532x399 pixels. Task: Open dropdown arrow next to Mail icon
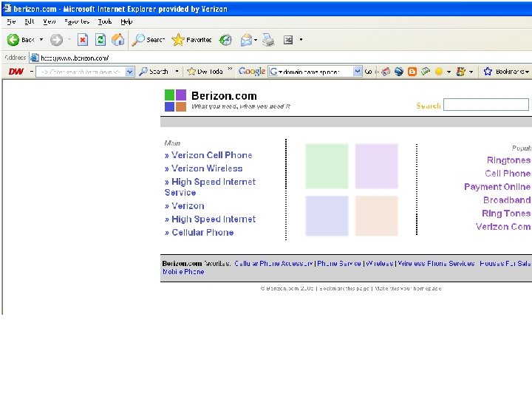click(x=256, y=40)
